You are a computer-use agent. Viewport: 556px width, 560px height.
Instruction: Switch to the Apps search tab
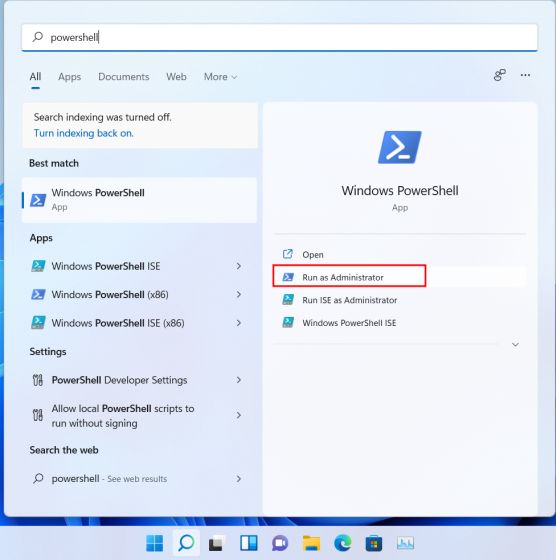tap(70, 77)
